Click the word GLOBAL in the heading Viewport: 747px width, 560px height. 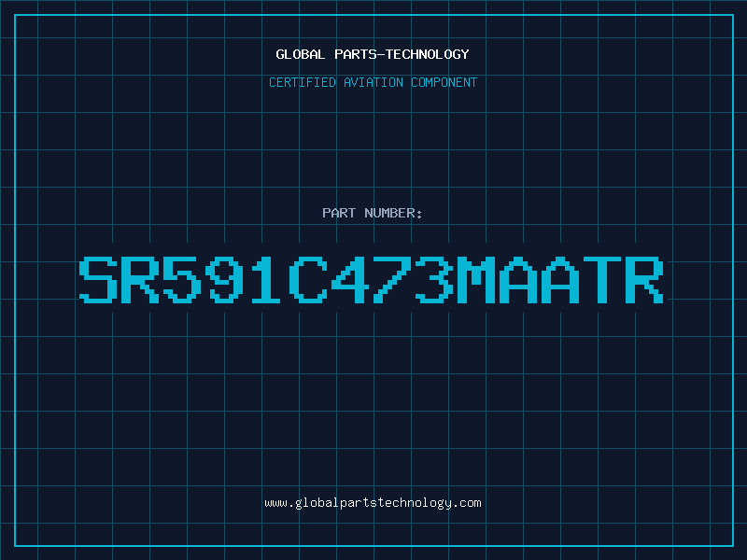tap(300, 54)
